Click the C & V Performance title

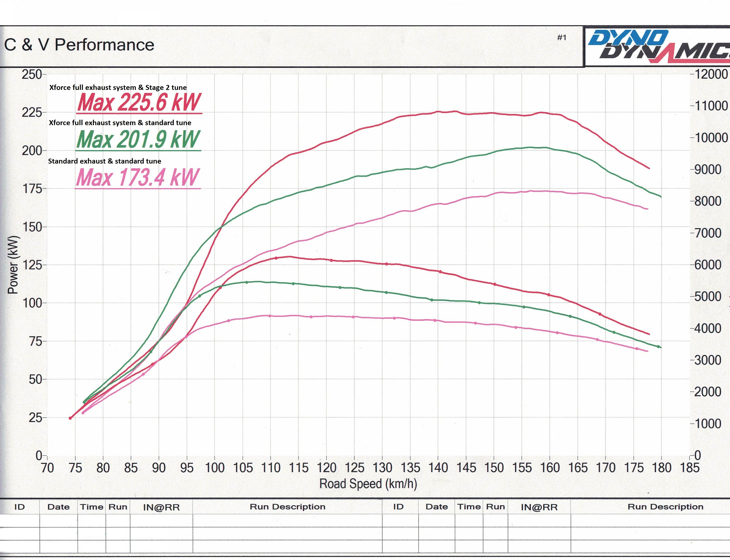[79, 45]
